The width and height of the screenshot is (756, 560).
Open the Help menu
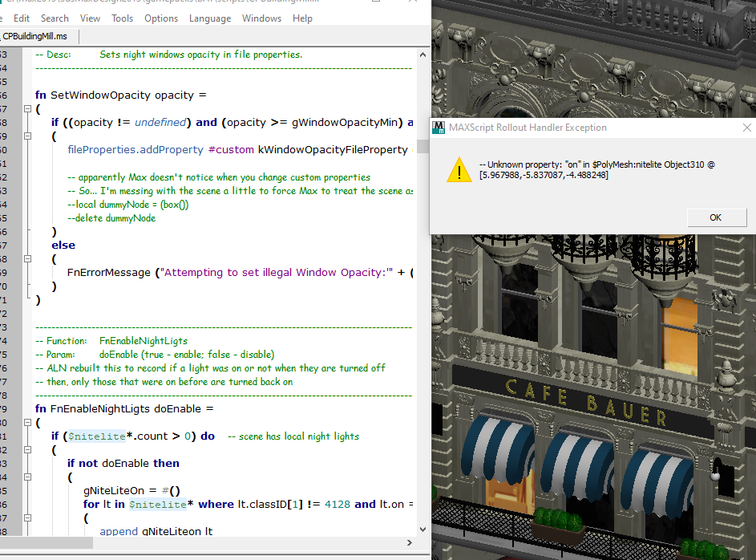point(302,18)
